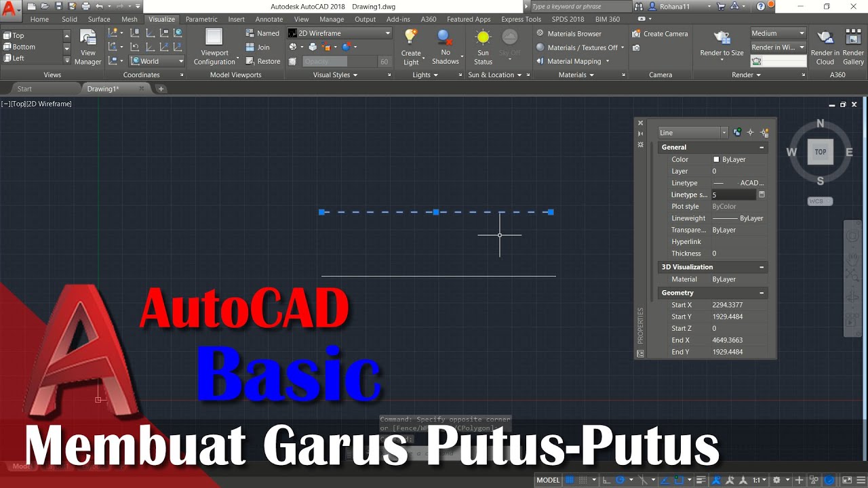
Task: Expand the Materials / Textures Off dropdown
Action: tap(623, 47)
